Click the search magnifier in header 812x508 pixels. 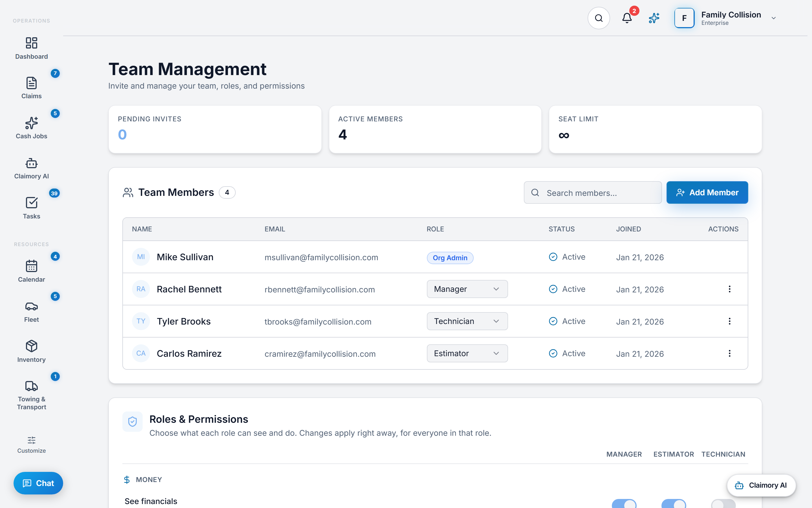pyautogui.click(x=599, y=18)
